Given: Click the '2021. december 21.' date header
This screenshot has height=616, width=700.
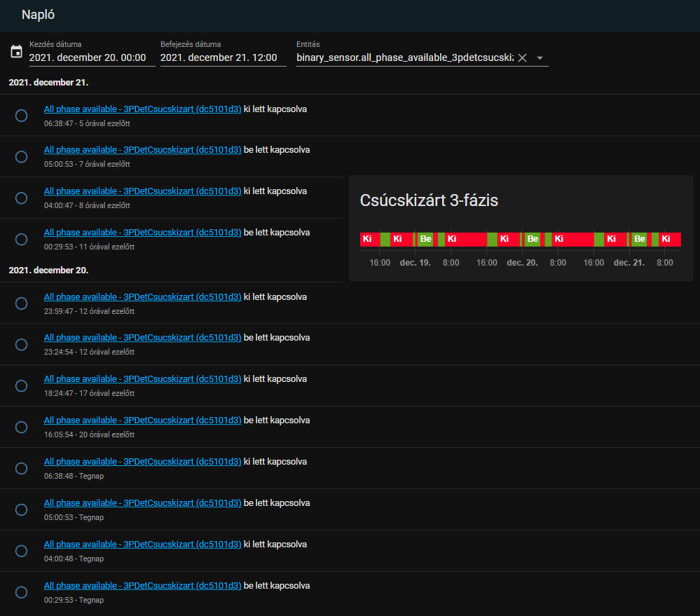Looking at the screenshot, I should coord(48,83).
